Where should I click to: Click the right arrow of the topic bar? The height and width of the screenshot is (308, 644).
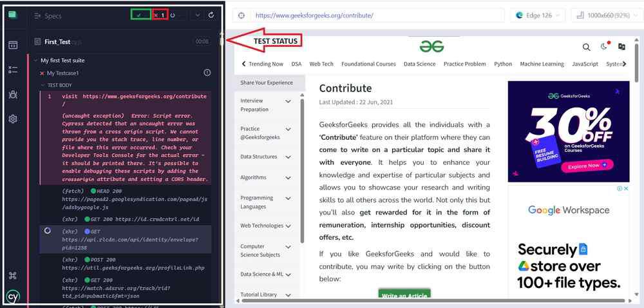click(625, 64)
